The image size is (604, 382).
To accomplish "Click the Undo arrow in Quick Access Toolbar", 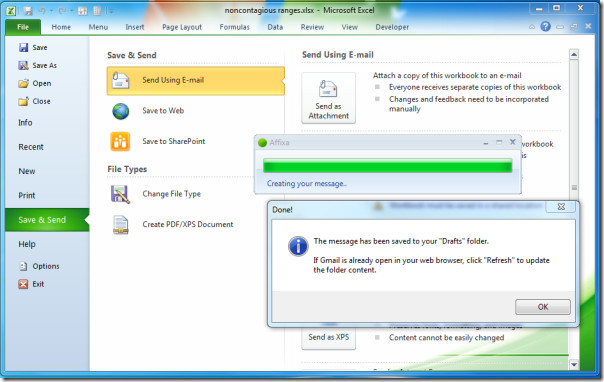I will (42, 11).
